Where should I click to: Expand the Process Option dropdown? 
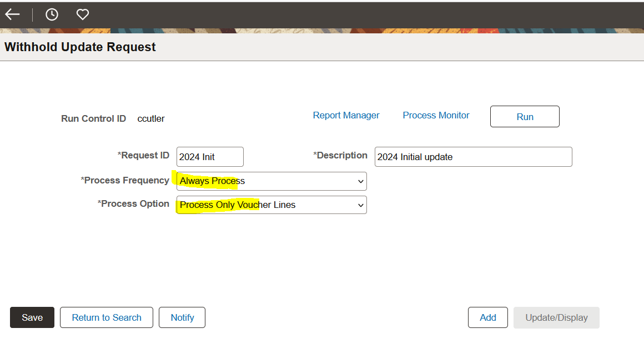pyautogui.click(x=271, y=205)
